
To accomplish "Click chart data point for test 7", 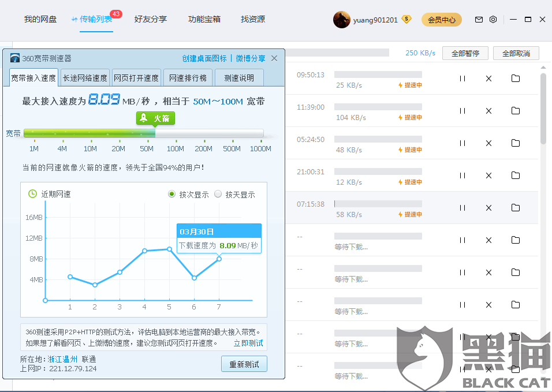I will coord(219,259).
